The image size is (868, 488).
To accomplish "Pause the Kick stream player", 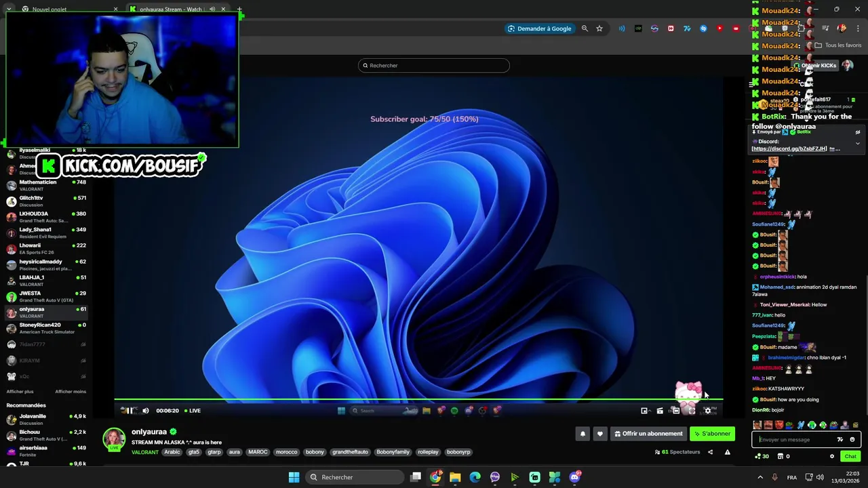I will click(x=130, y=411).
